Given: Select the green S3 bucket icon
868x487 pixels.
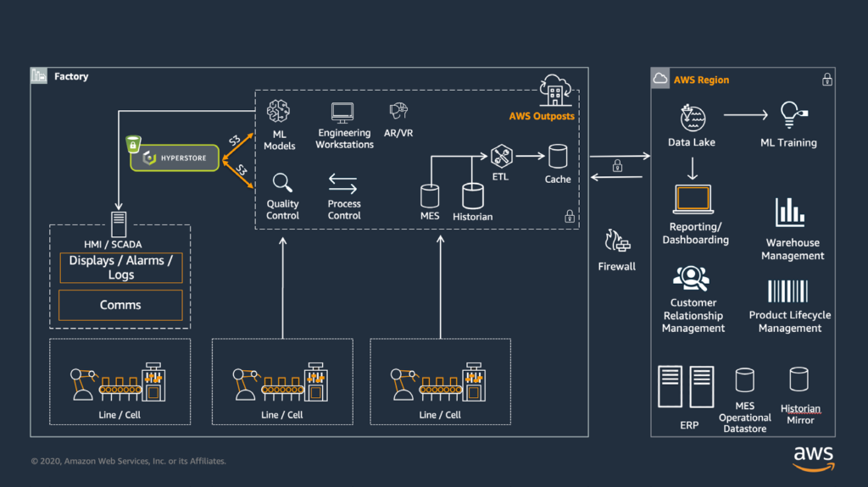Looking at the screenshot, I should (133, 144).
